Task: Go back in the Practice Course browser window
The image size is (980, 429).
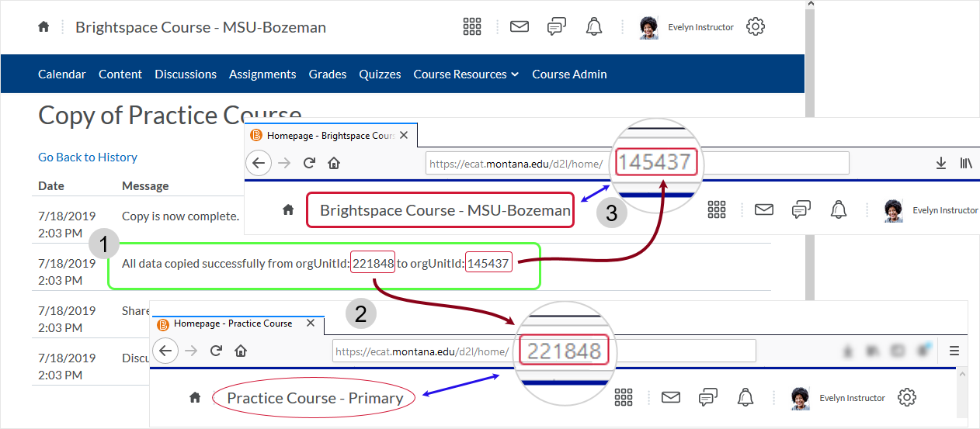Action: tap(164, 351)
